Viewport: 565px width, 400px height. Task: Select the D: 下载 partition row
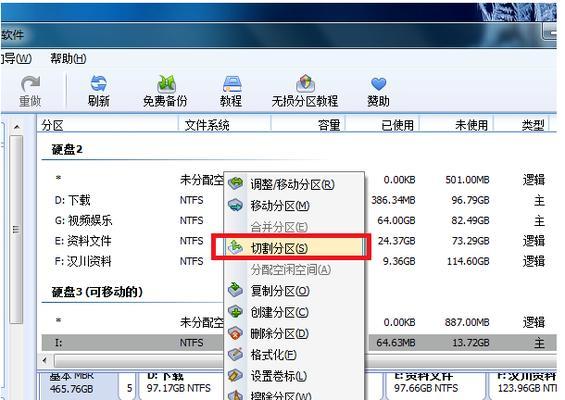[x=299, y=200]
